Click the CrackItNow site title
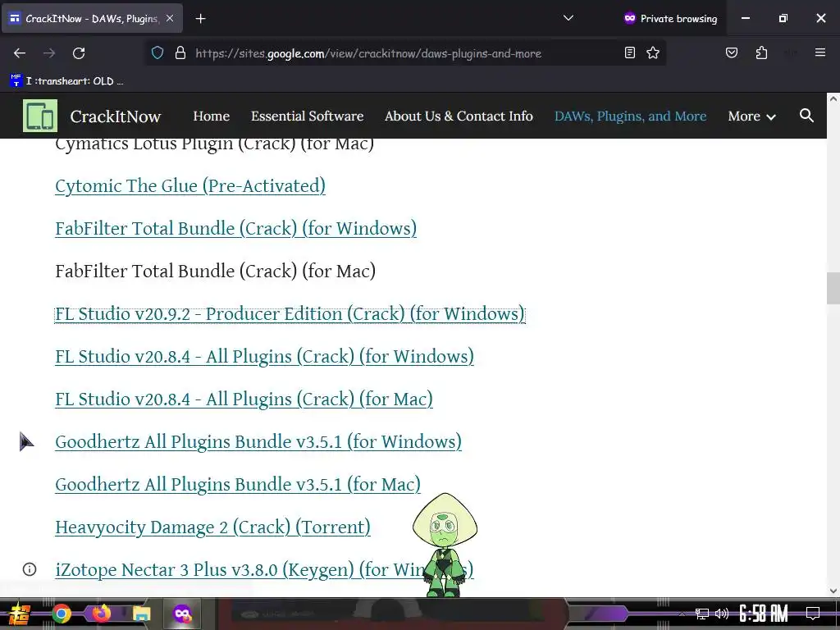Viewport: 840px width, 630px height. pos(115,116)
